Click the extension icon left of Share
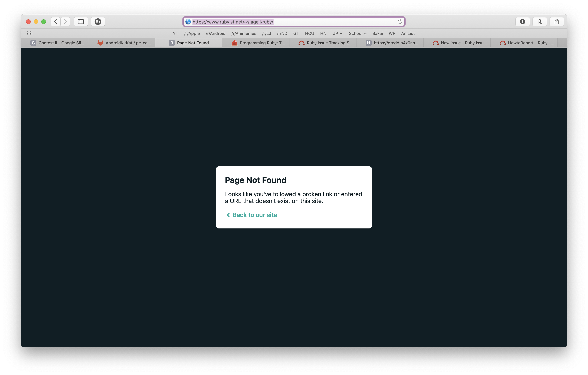The width and height of the screenshot is (588, 375). (x=539, y=21)
